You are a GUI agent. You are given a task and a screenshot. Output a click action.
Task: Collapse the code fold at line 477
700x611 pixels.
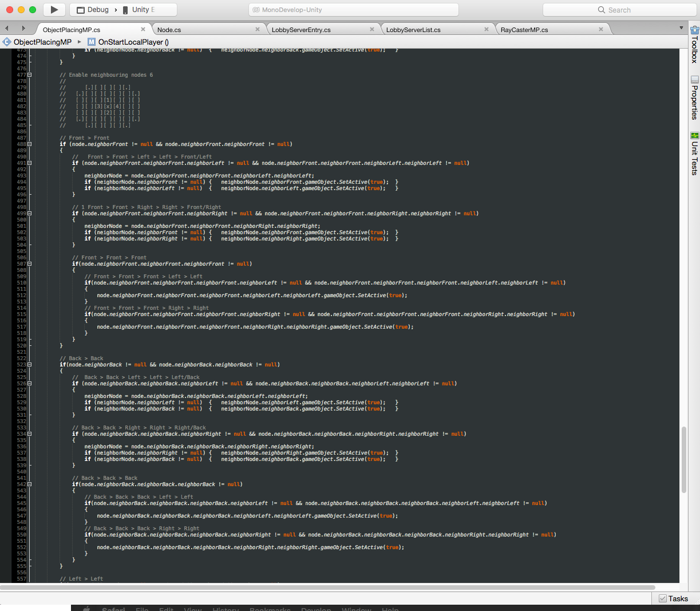pyautogui.click(x=30, y=75)
